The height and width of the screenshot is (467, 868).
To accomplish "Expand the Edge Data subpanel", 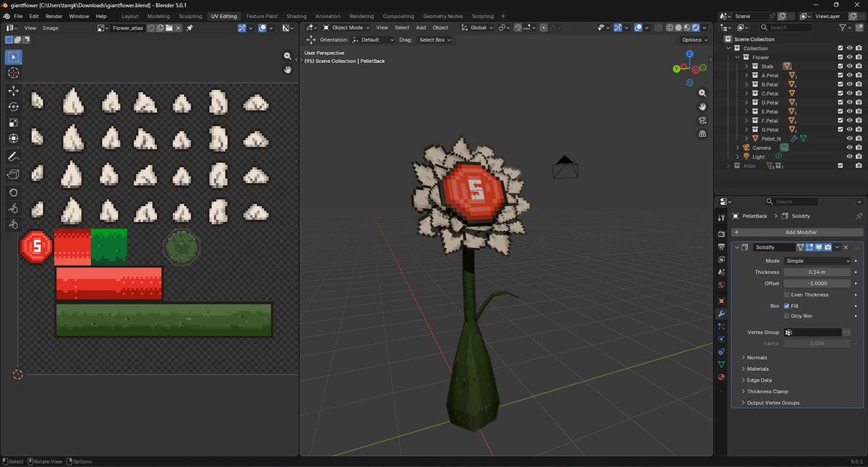I will pos(759,380).
